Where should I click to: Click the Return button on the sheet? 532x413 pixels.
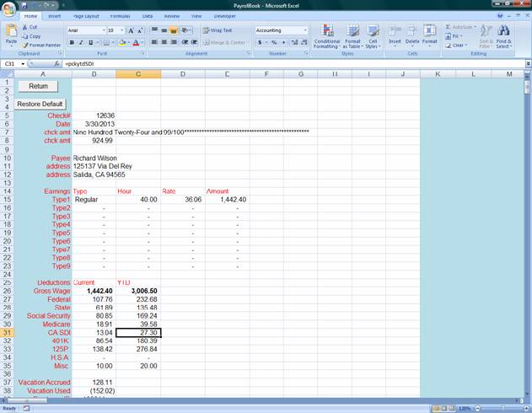pyautogui.click(x=38, y=86)
